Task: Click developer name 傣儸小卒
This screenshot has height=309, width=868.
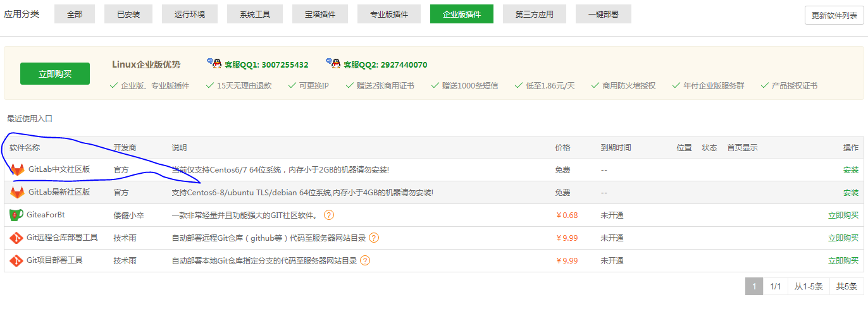Action: point(129,215)
